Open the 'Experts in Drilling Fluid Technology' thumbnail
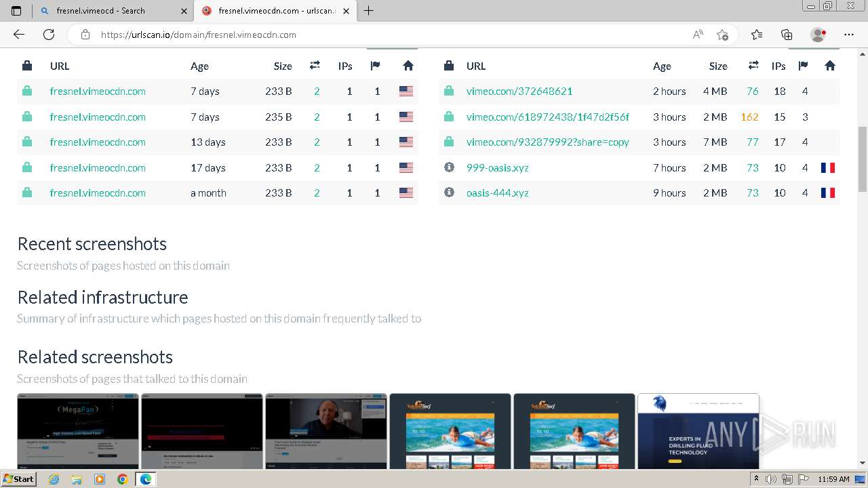Image resolution: width=868 pixels, height=488 pixels. [x=698, y=431]
